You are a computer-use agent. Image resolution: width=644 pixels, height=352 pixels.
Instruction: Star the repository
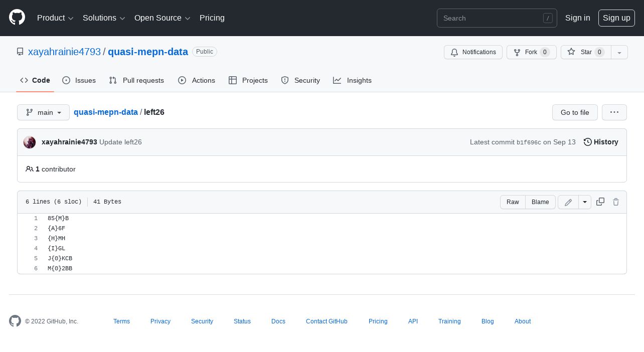click(x=586, y=52)
